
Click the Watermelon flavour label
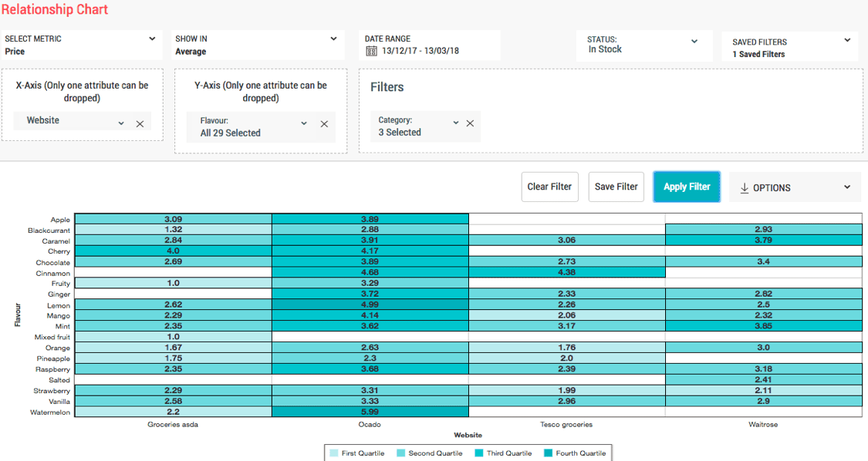coord(50,412)
